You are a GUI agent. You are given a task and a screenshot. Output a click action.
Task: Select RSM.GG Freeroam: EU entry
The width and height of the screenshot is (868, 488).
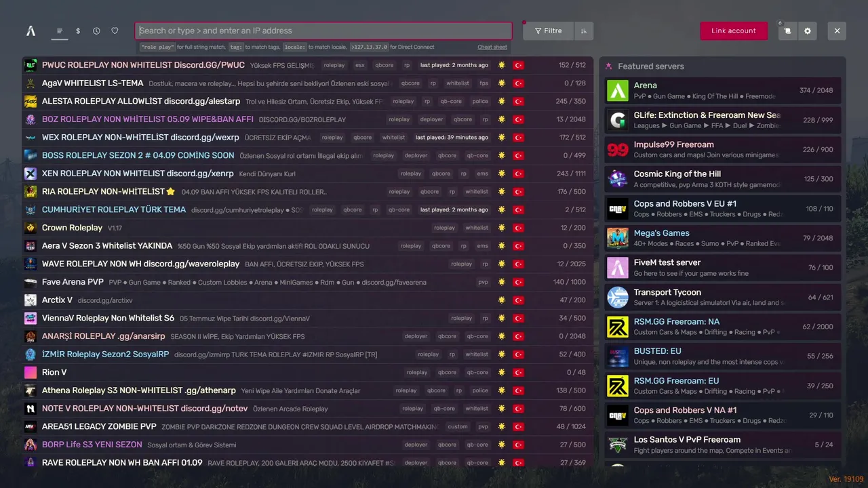(x=723, y=386)
